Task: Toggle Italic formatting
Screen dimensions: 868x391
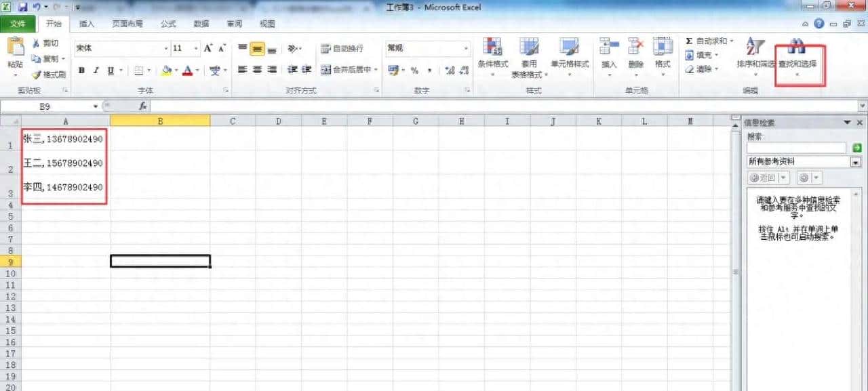Action: tap(96, 70)
